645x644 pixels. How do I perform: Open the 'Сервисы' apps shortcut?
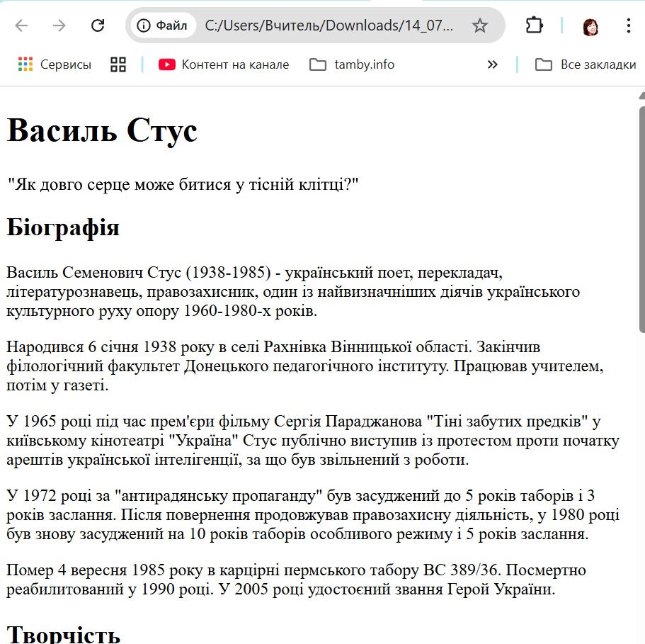55,64
